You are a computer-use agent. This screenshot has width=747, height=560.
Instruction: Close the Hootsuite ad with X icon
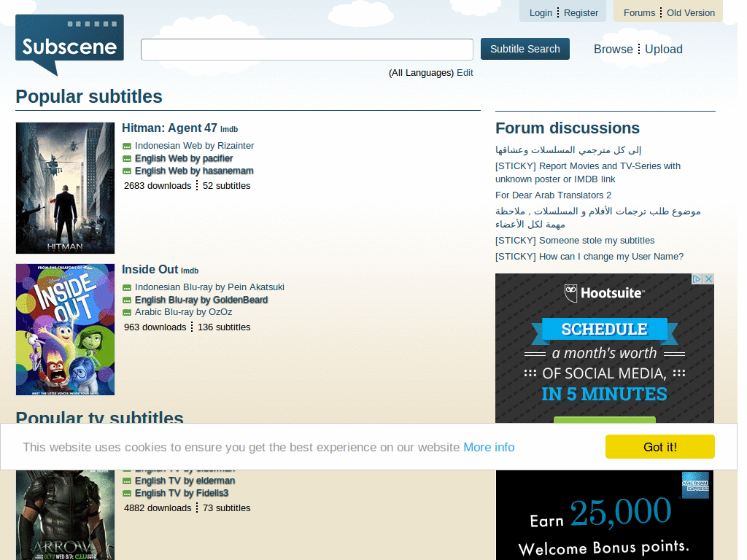[708, 279]
